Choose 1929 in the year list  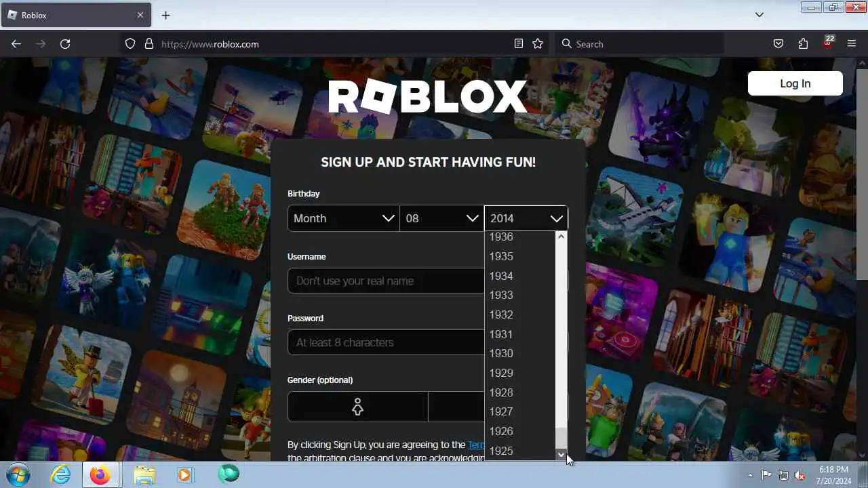[x=520, y=373]
